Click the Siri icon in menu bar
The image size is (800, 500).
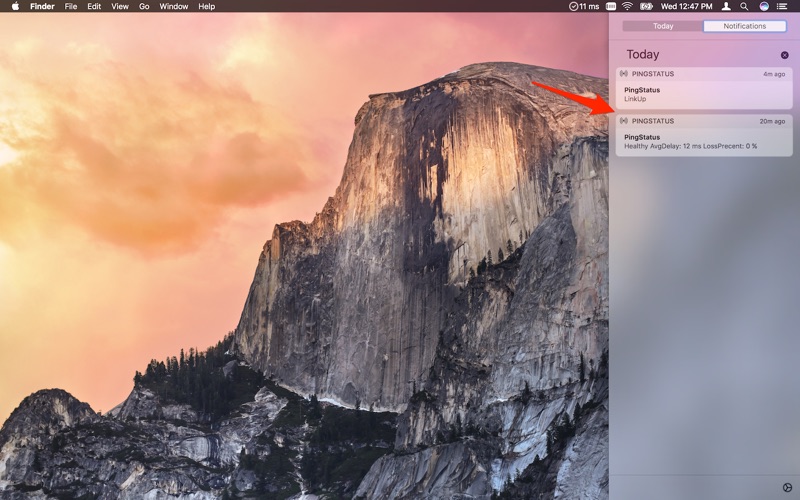coord(764,6)
